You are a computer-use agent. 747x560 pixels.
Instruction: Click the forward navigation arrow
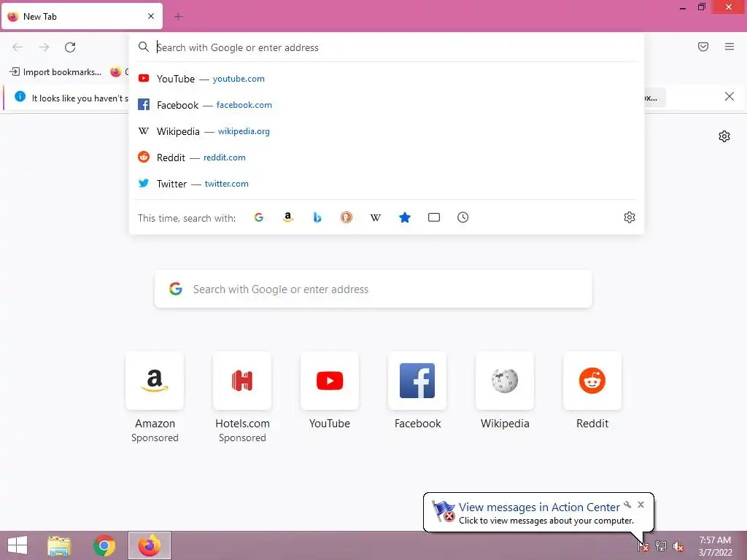coord(44,47)
